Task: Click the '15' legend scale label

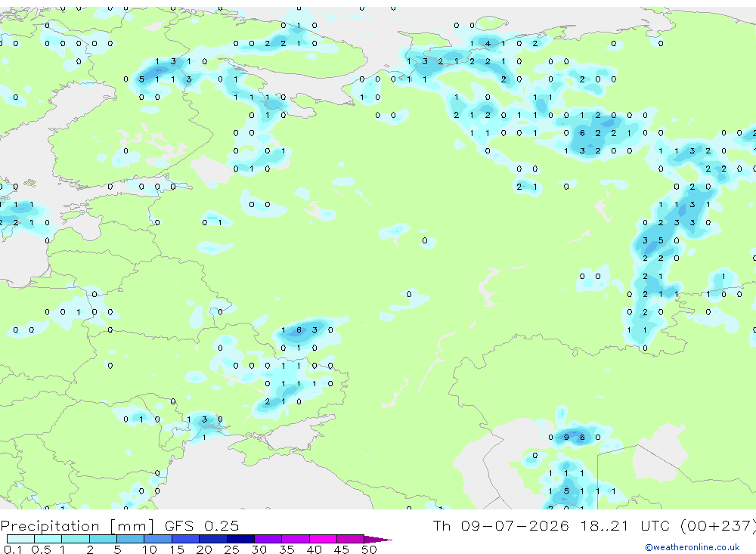Action: 176,549
